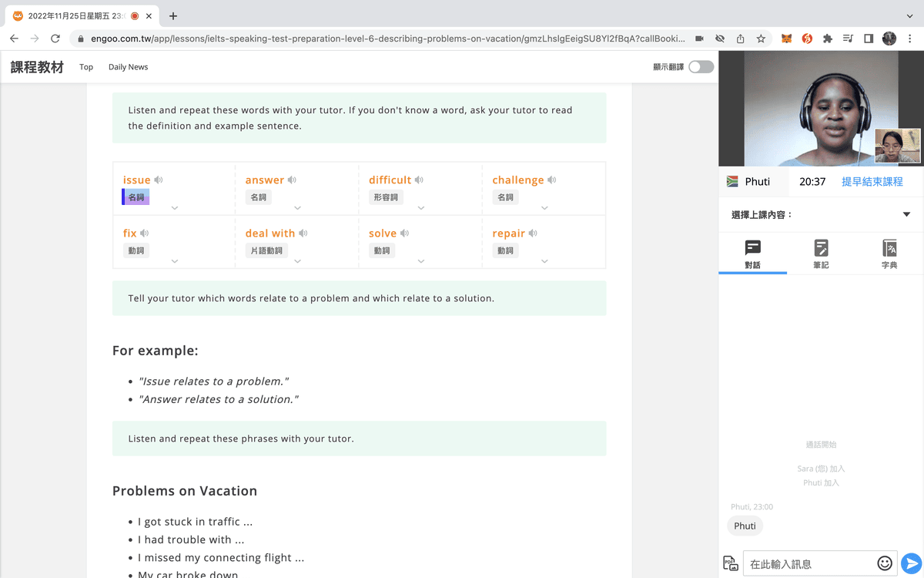Play audio for deal with

tap(303, 234)
